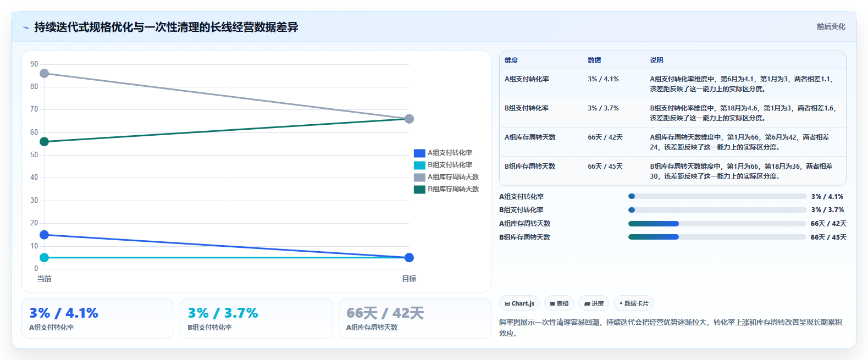Click green data point at value 56
868x360 pixels.
(44, 142)
